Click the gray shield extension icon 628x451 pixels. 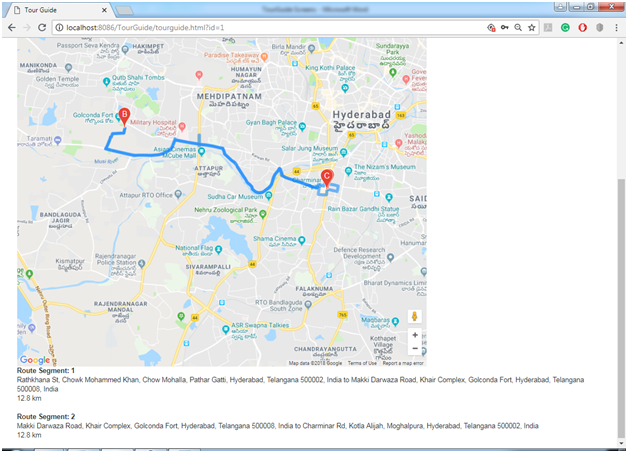[x=600, y=28]
